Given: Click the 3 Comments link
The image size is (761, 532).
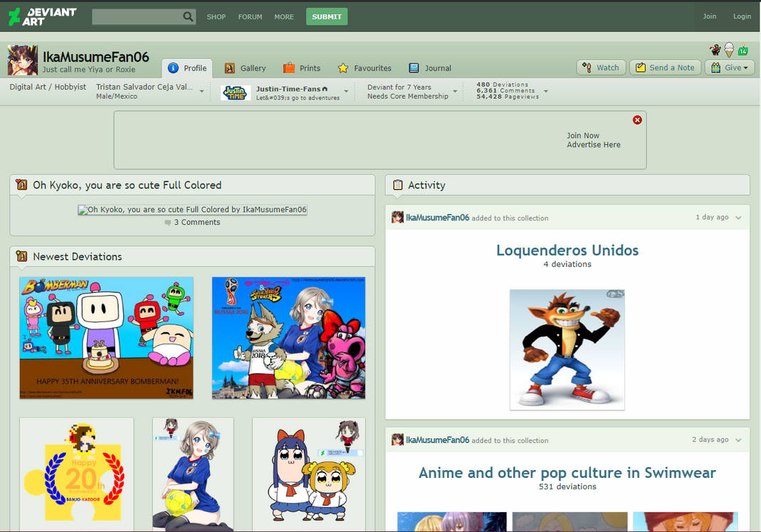Looking at the screenshot, I should click(197, 222).
